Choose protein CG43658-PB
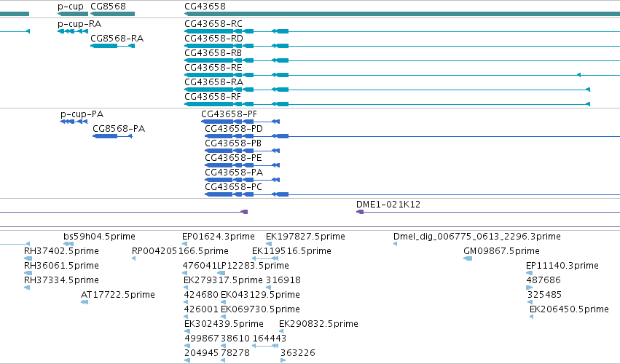 (x=233, y=143)
